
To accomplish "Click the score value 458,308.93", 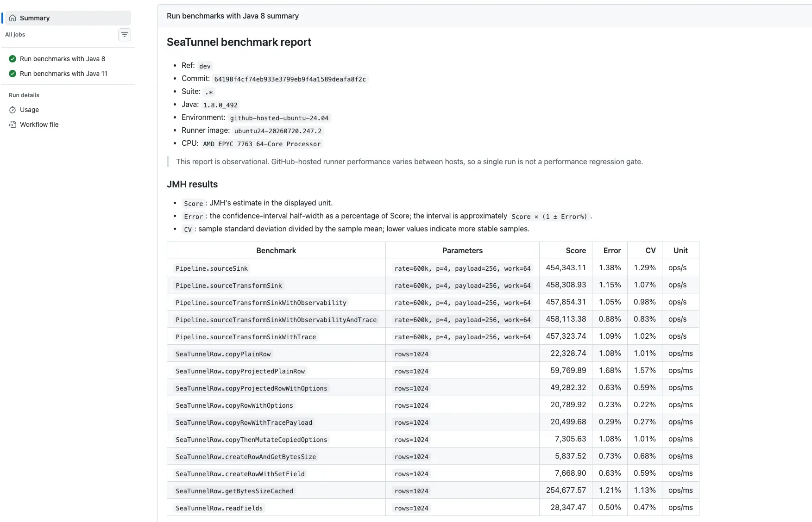I will pos(566,285).
